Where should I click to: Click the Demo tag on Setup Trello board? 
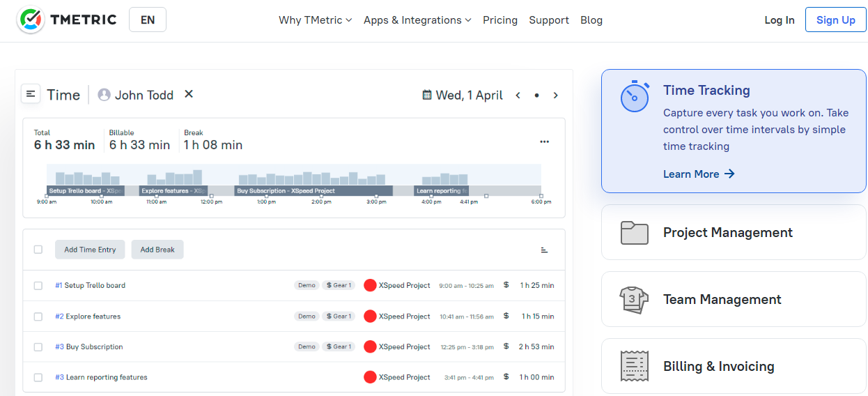point(307,285)
